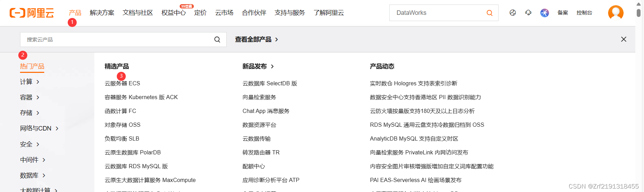Image resolution: width=644 pixels, height=192 pixels.
Task: Open 负载均衡 SLB product
Action: tap(122, 138)
